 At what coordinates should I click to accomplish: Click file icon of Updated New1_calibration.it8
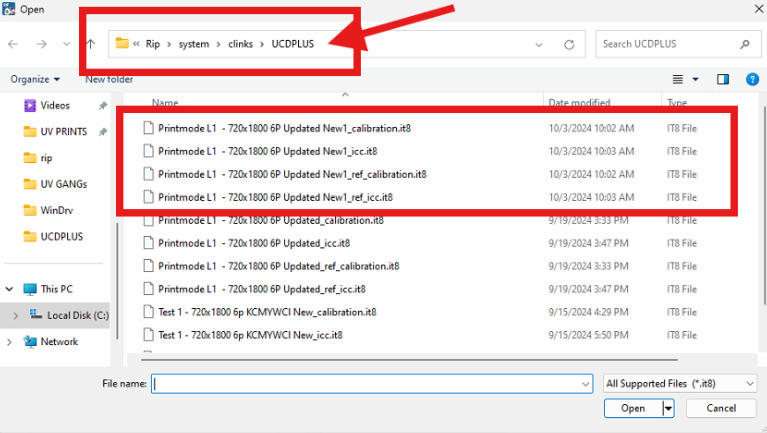(x=148, y=128)
